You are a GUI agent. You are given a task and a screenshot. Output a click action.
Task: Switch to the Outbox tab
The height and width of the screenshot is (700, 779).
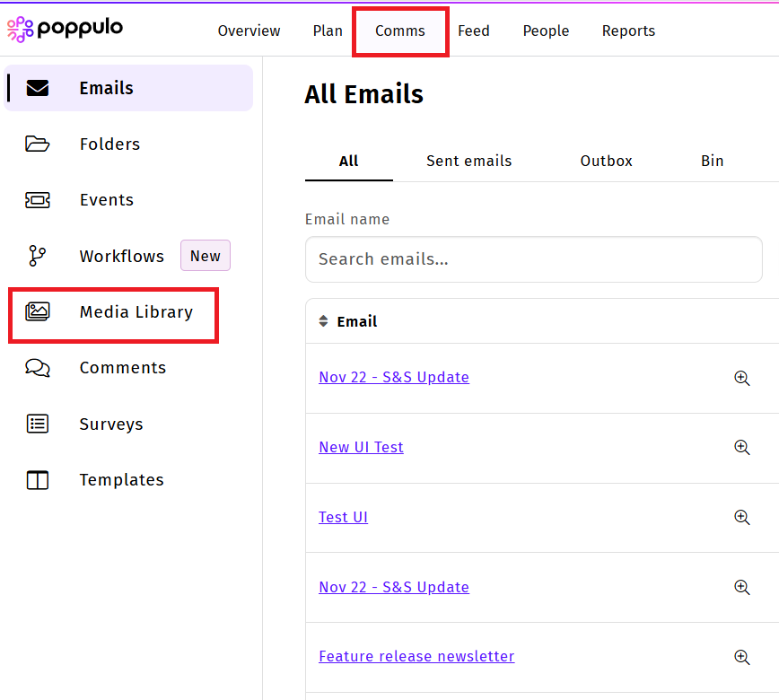(606, 162)
